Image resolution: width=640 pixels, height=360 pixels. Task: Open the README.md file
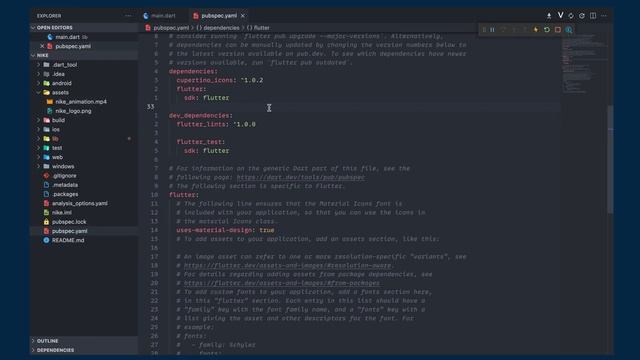coord(68,240)
